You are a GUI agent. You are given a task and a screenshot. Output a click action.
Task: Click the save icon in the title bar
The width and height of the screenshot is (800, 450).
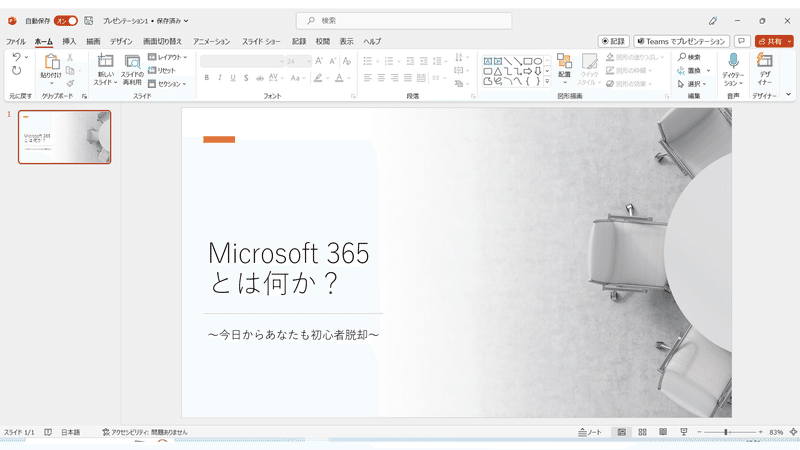coord(89,20)
